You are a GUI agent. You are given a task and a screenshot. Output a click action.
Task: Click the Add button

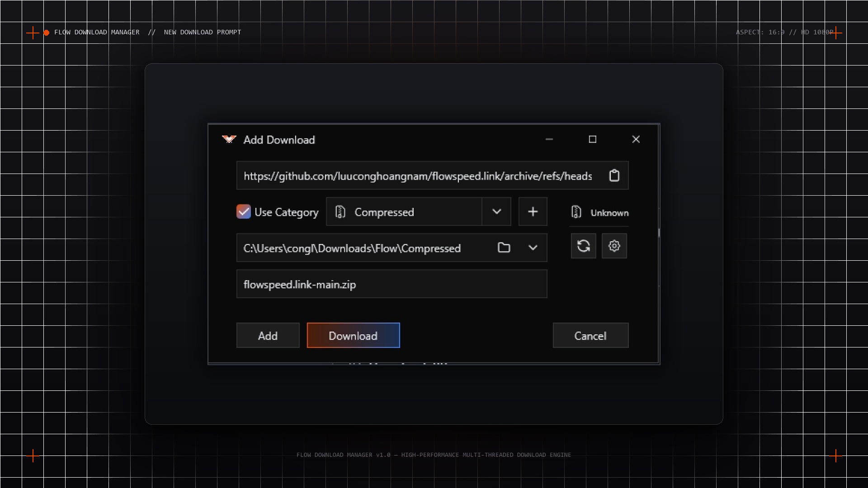[x=268, y=335]
